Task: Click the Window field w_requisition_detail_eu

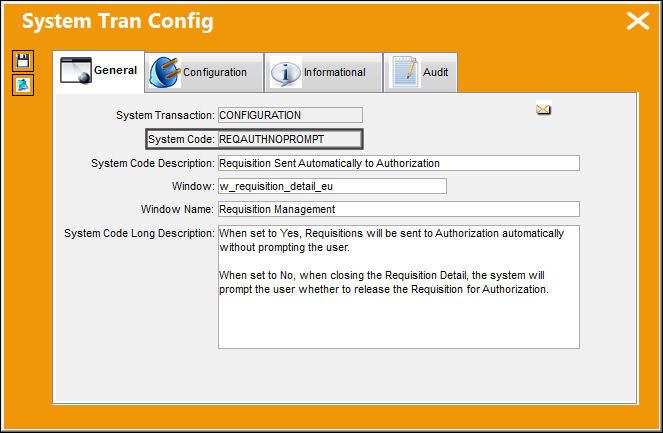Action: click(x=332, y=186)
